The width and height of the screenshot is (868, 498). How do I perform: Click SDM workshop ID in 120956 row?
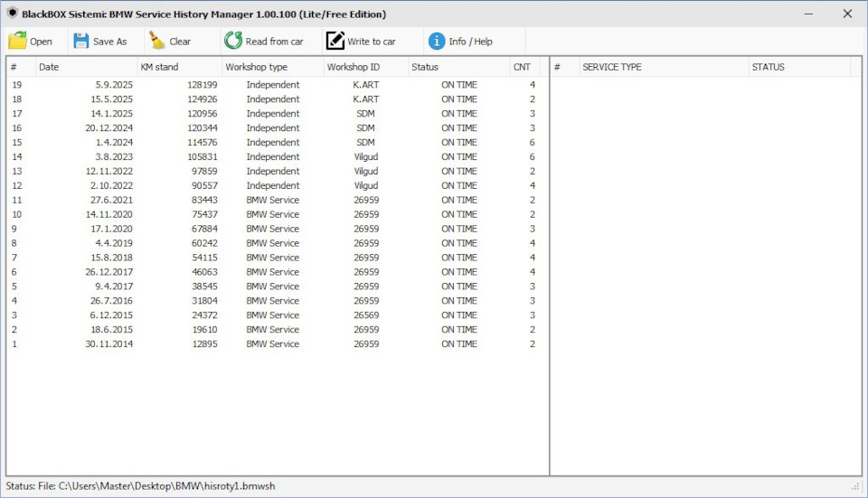(x=366, y=114)
